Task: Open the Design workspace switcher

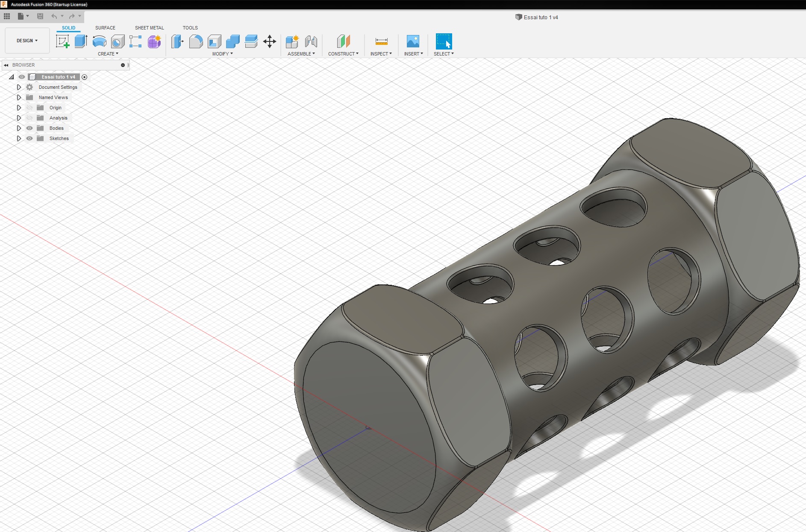Action: 27,40
